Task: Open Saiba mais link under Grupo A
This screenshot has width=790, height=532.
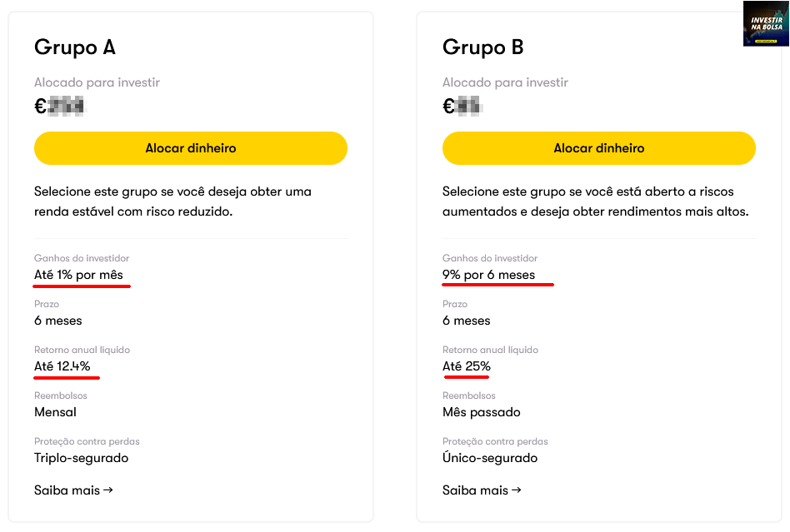Action: (73, 490)
